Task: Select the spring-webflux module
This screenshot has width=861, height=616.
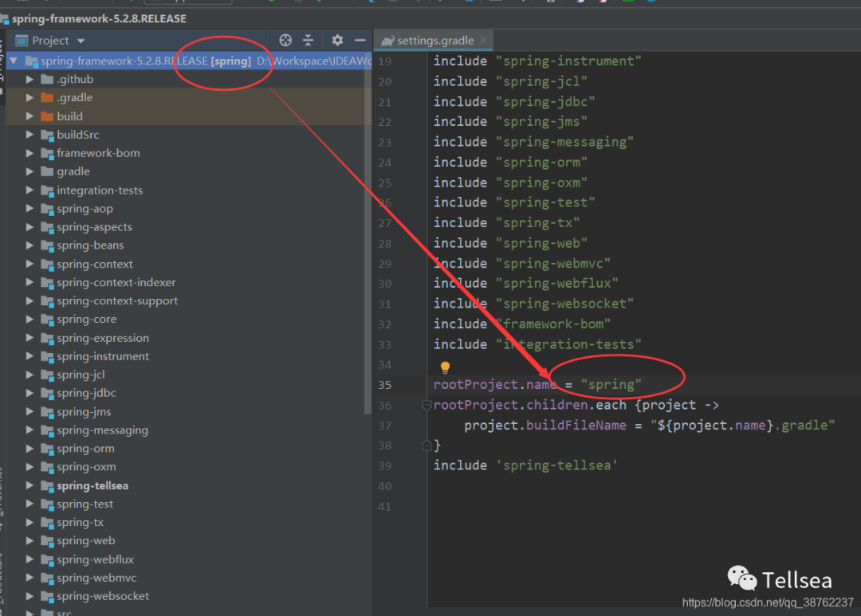Action: [95, 559]
